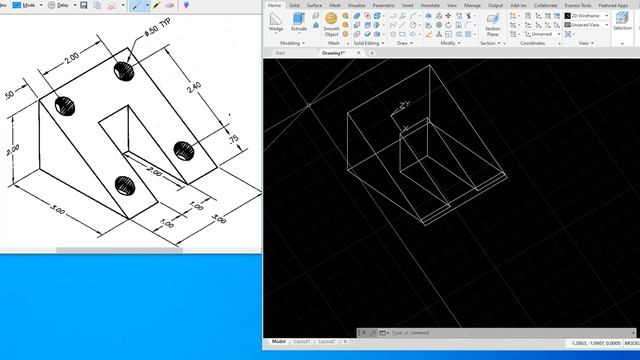Switch to the Layout1 tab
This screenshot has height=360, width=640.
point(302,342)
